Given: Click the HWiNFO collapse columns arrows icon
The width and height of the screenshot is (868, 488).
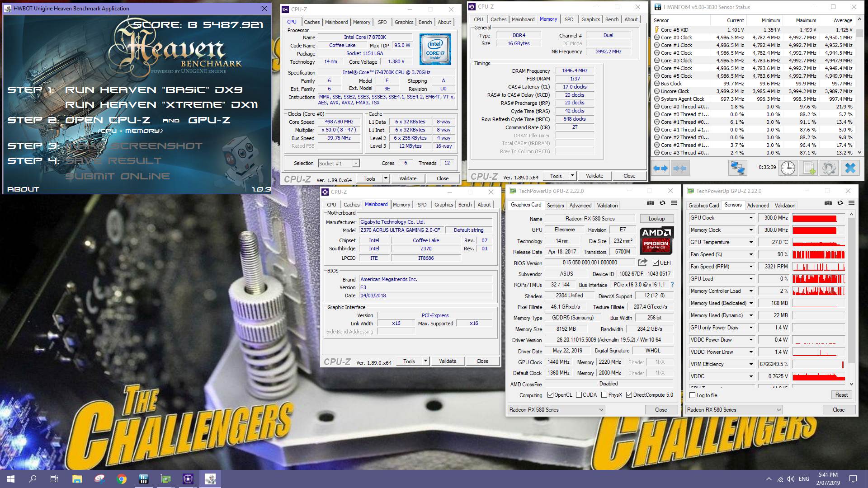Looking at the screenshot, I should [680, 168].
